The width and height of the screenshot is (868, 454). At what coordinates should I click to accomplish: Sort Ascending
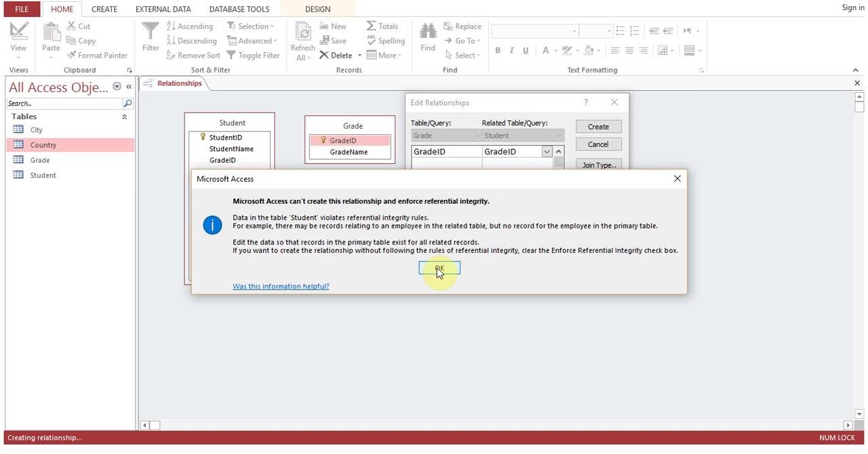coord(190,26)
